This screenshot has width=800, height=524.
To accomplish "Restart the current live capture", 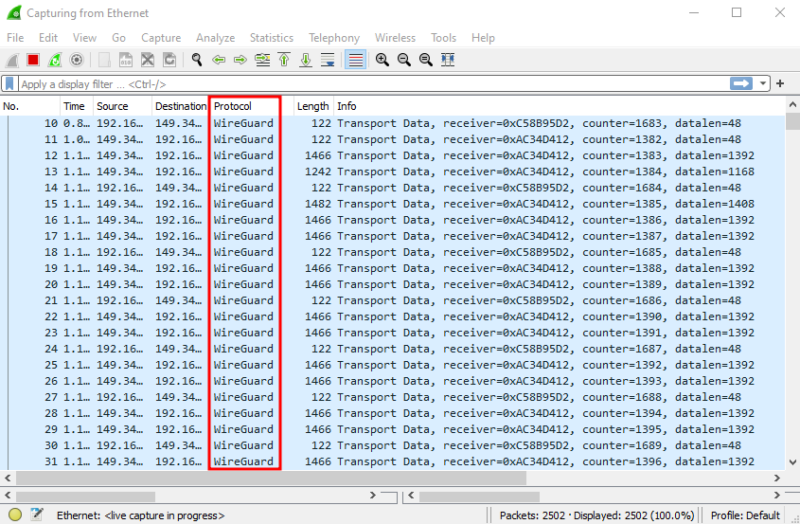I will pyautogui.click(x=55, y=60).
